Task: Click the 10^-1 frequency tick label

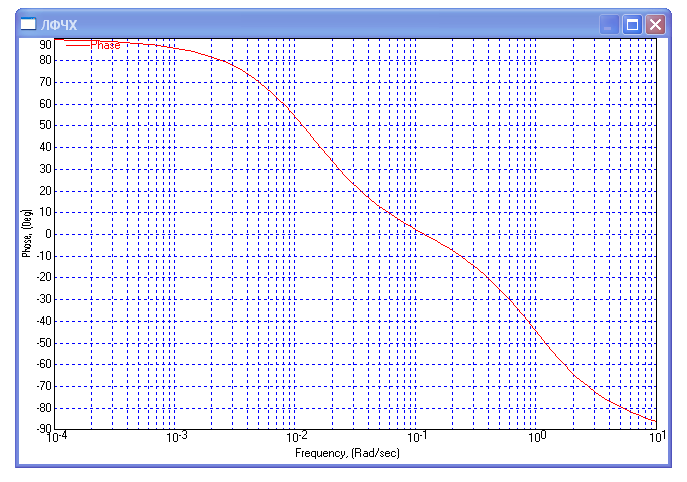Action: pyautogui.click(x=418, y=437)
